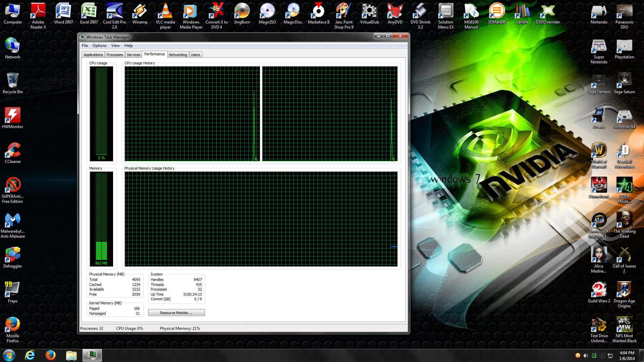
Task: Select the D3DOverrider icon
Action: coord(548,14)
